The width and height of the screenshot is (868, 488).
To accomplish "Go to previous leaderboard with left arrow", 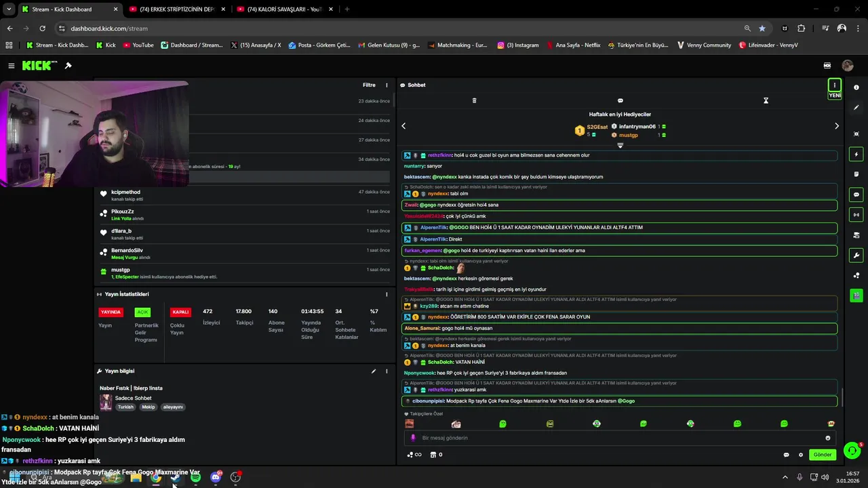I will (403, 126).
